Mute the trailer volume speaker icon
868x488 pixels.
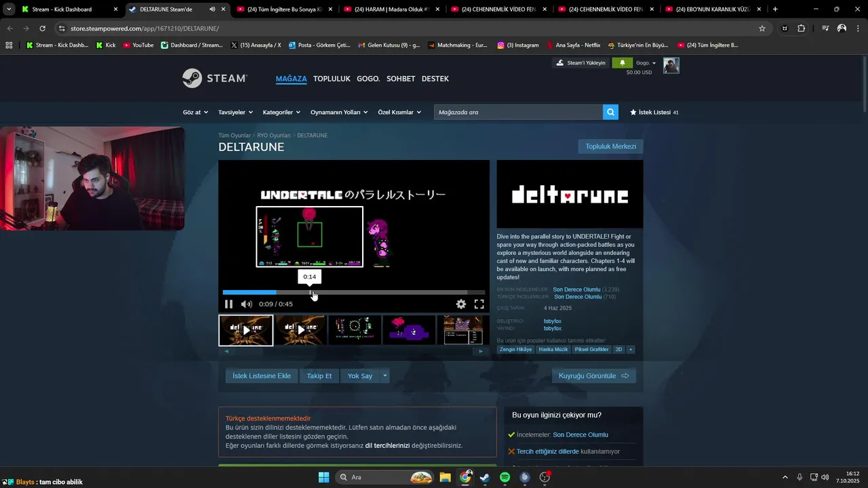(247, 304)
